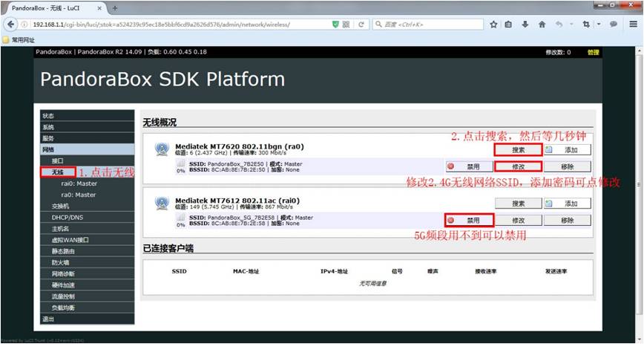644x344 pixels.
Task: Click the 管理 link in the top bar
Action: (593, 52)
